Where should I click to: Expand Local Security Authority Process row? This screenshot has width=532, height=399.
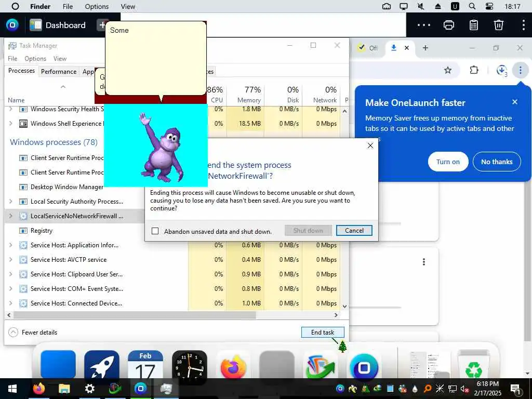[x=10, y=202]
